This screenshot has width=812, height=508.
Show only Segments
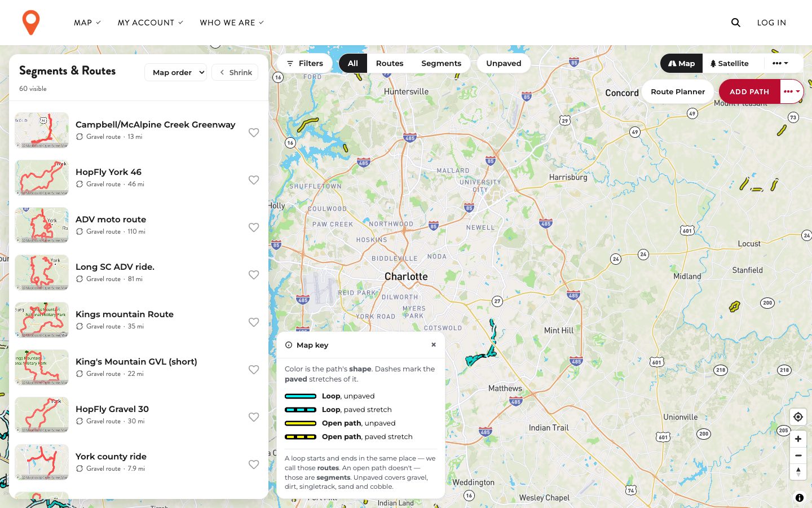point(441,63)
